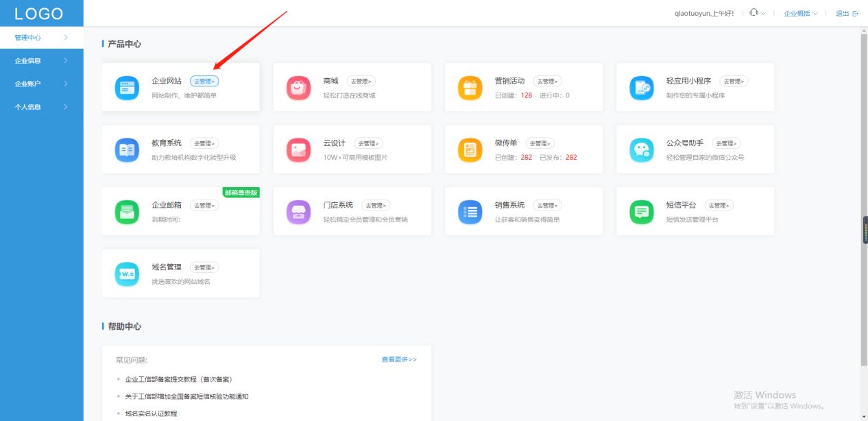Click the vertical scrollbar on the right edge
The width and height of the screenshot is (868, 421).
[x=865, y=230]
